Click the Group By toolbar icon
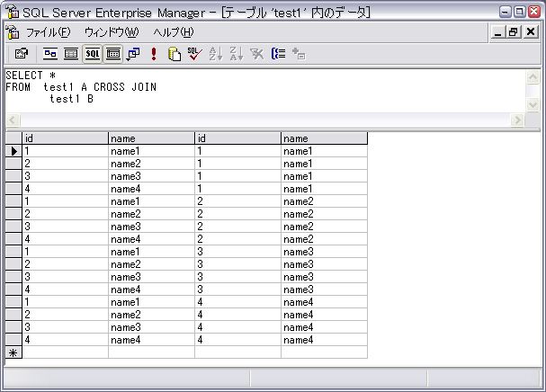 pos(278,54)
